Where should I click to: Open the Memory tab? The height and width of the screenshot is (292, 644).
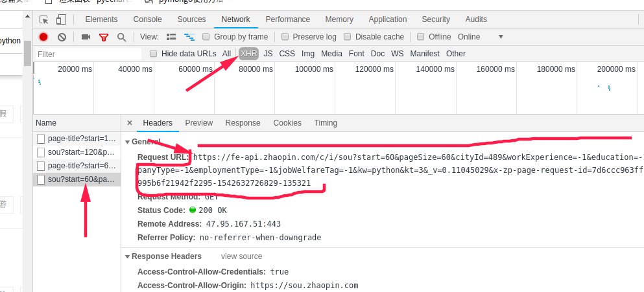click(339, 19)
